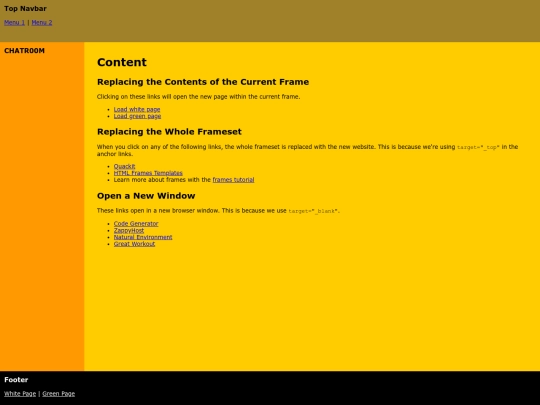Open the Code Generator link
540x405 pixels.
(x=136, y=224)
